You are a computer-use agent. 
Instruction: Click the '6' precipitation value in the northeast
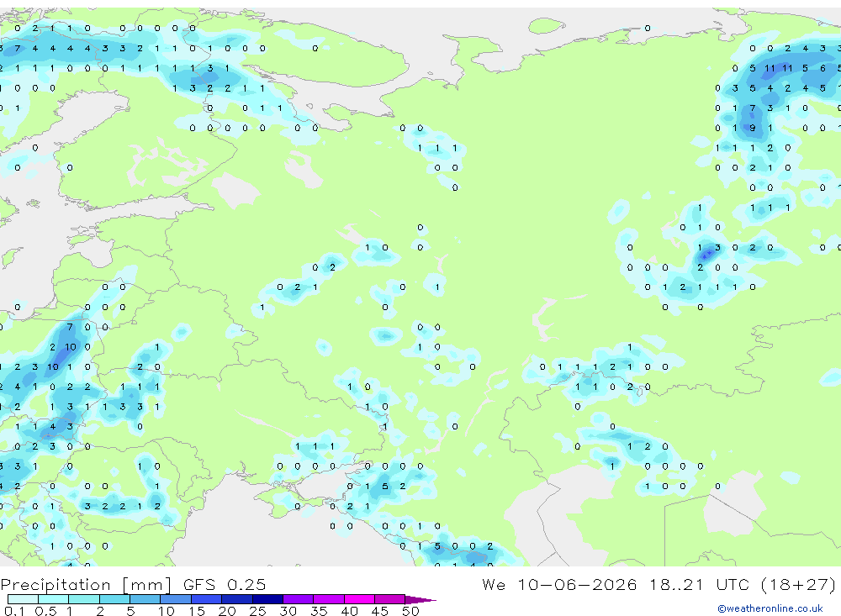[822, 68]
